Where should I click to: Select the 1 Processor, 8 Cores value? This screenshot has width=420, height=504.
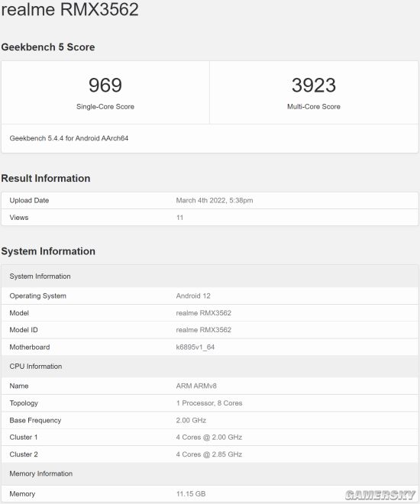(209, 403)
